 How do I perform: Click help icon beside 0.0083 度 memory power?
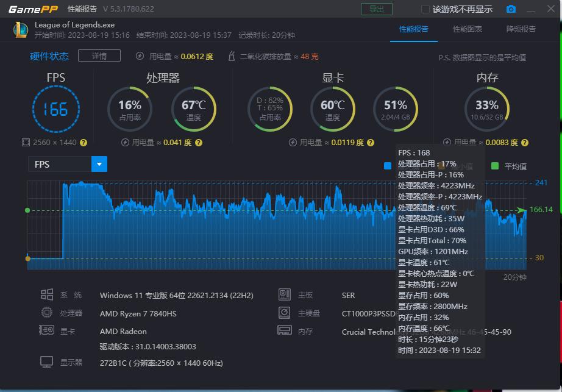[525, 143]
